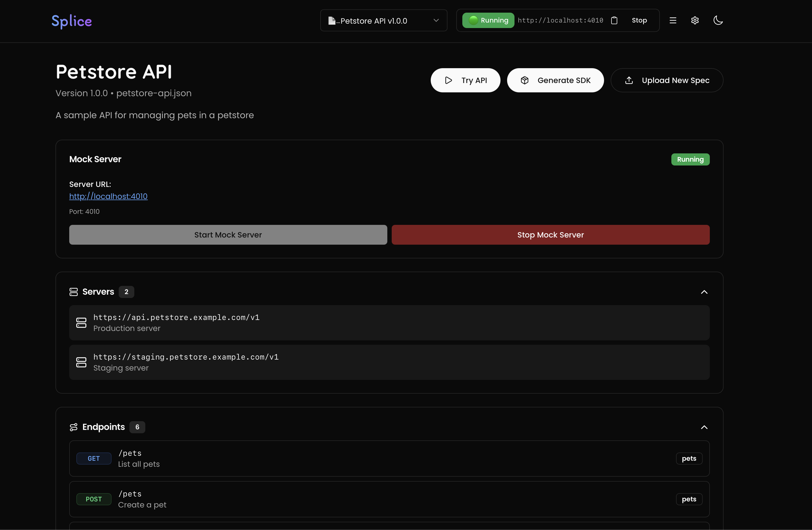
Task: Open the hamburger menu icon
Action: pos(673,21)
